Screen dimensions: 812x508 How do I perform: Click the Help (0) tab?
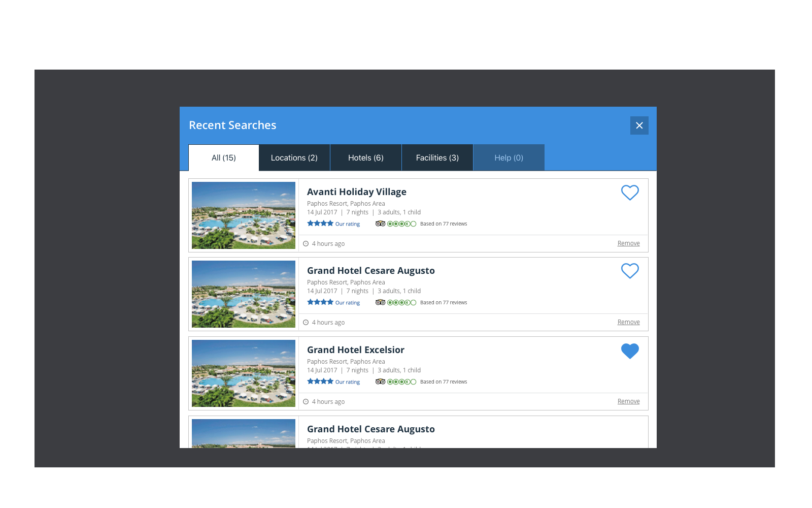[x=509, y=158]
